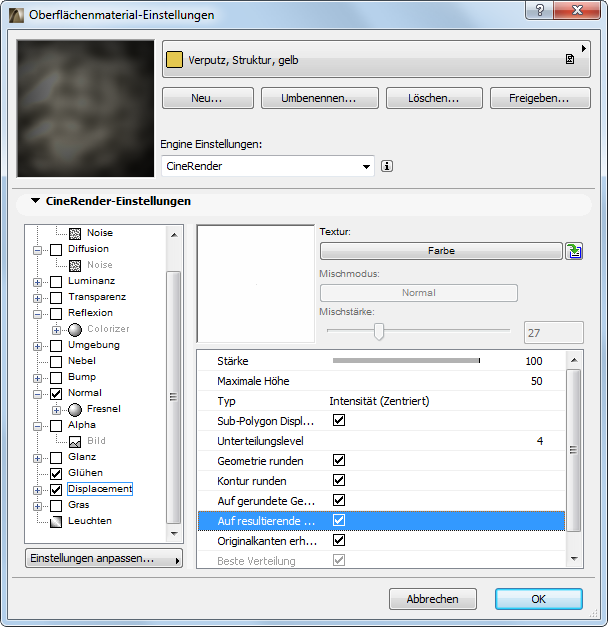This screenshot has width=608, height=627.
Task: Select the Normal channel label
Action: click(x=85, y=393)
